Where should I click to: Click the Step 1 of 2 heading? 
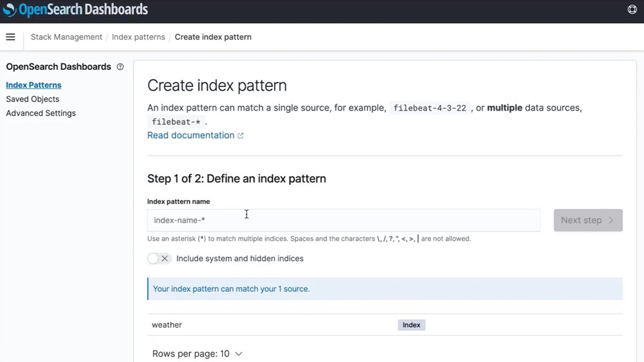tap(236, 178)
